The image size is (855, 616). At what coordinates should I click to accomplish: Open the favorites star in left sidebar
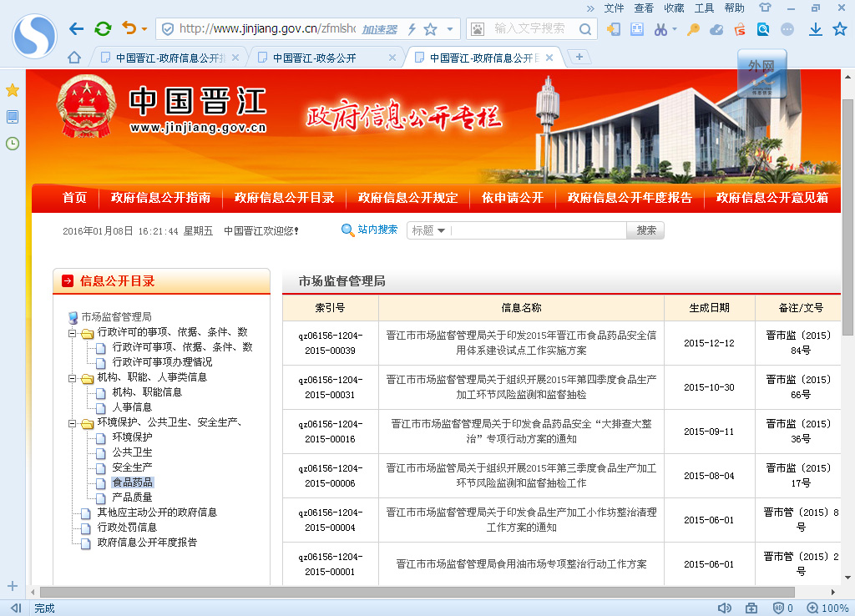13,90
